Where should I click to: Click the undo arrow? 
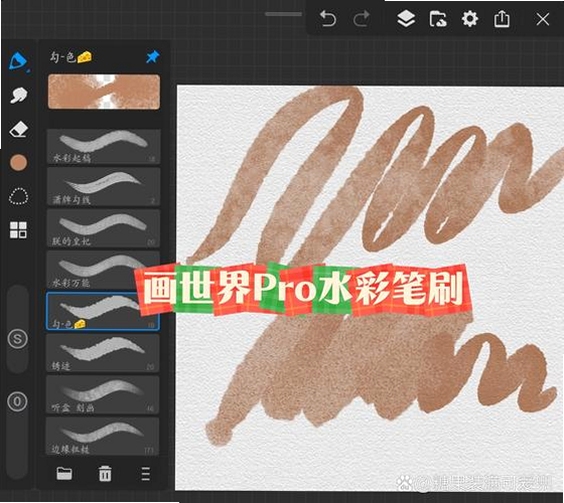(x=328, y=19)
